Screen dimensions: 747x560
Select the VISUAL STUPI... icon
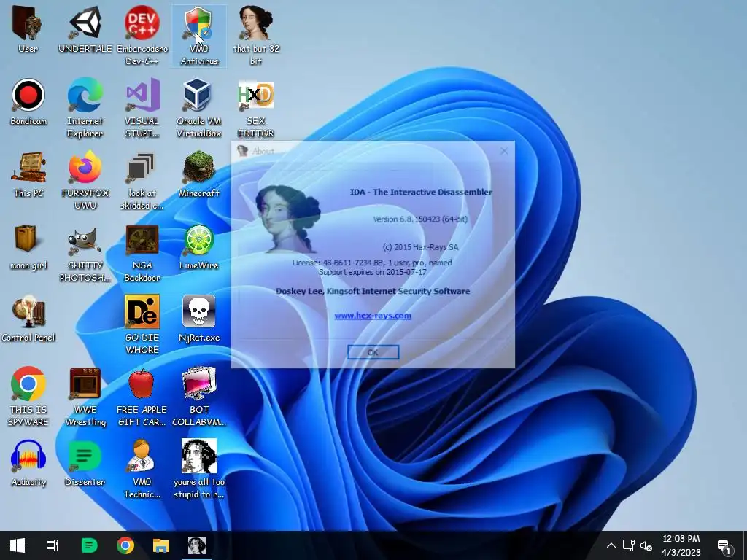tap(142, 108)
